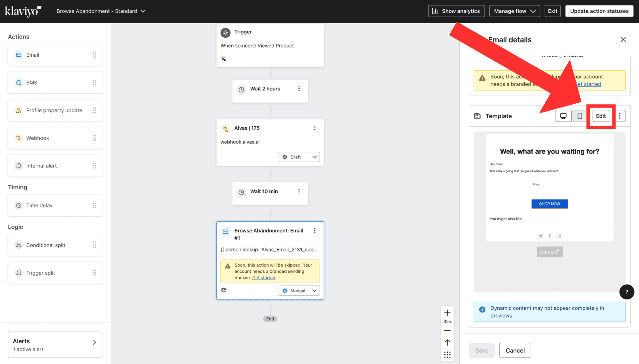Exit the flow editor
This screenshot has height=364, width=639.
tap(552, 11)
